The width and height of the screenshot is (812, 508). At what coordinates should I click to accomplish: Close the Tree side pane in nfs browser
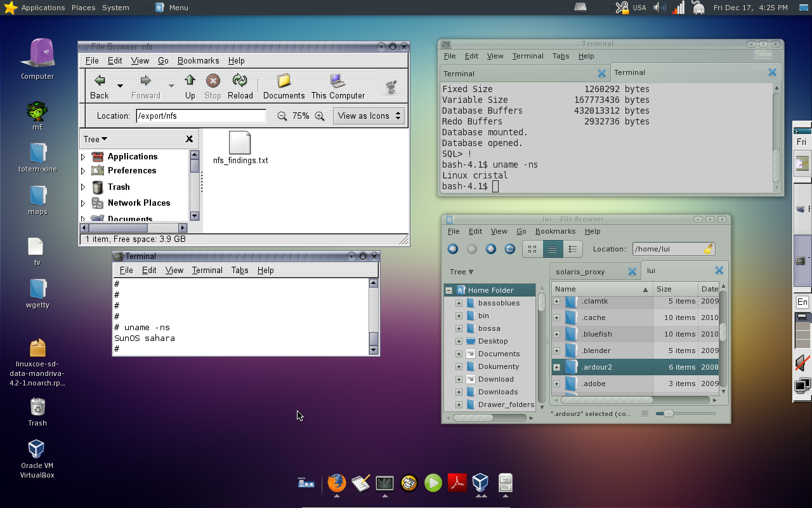[x=189, y=139]
